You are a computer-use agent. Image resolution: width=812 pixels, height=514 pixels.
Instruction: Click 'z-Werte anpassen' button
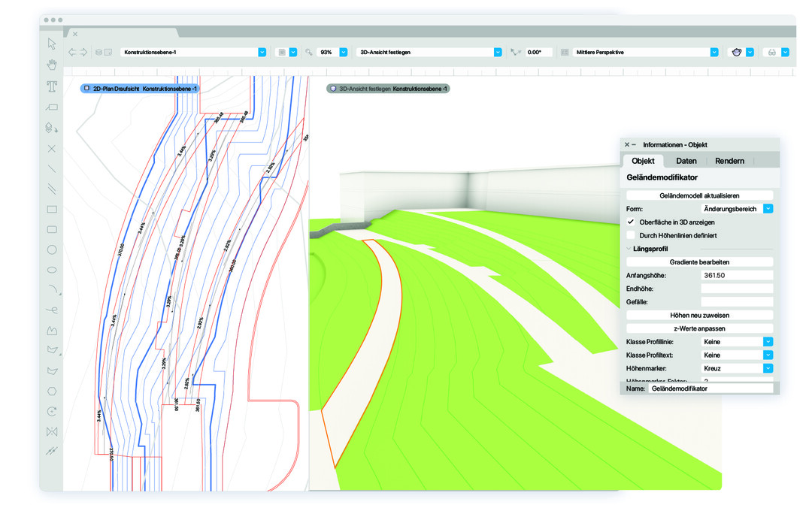click(x=699, y=328)
